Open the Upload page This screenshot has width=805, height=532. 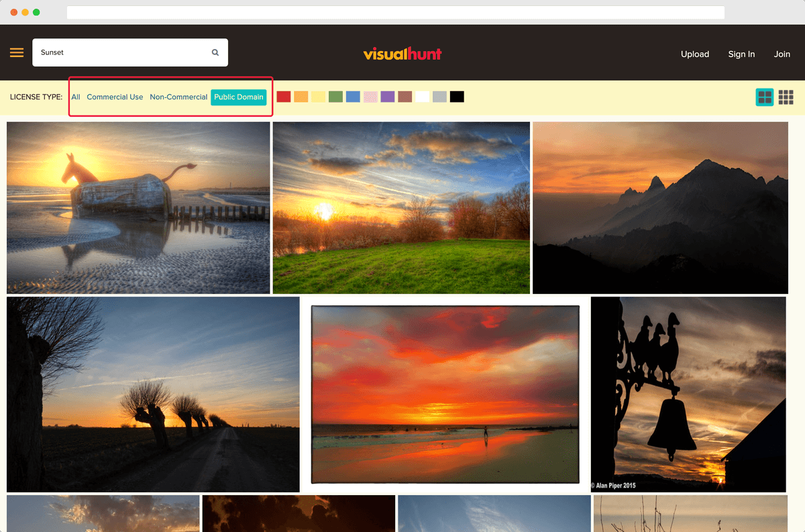coord(694,54)
